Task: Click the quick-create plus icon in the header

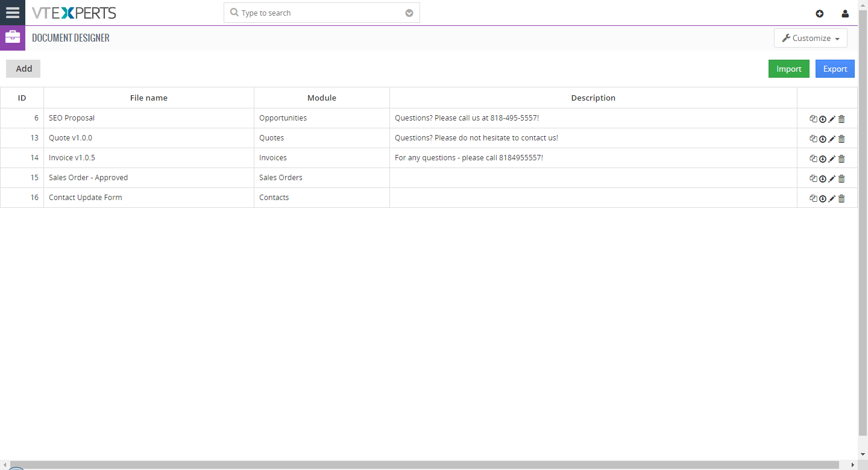Action: click(x=820, y=13)
